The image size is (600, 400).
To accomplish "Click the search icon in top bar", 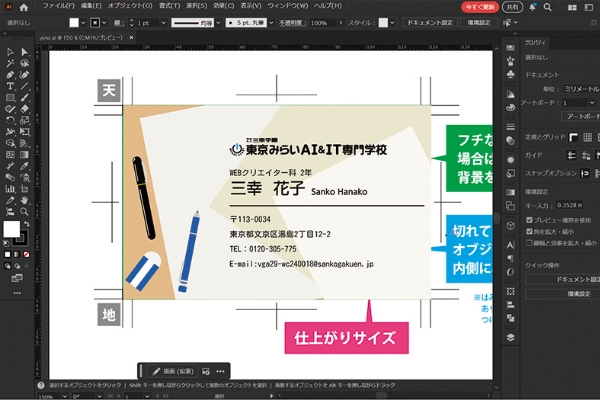I will 547,6.
